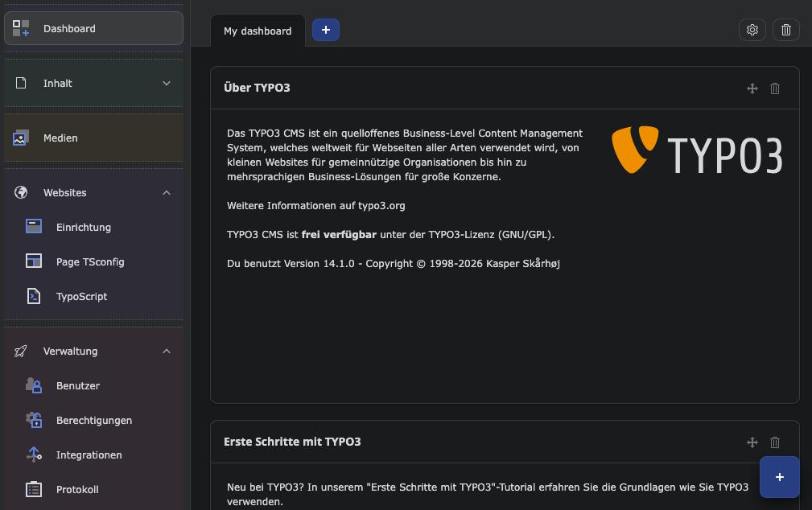Screen dimensions: 812x510
Task: Open dashboard settings gear
Action: pos(752,30)
